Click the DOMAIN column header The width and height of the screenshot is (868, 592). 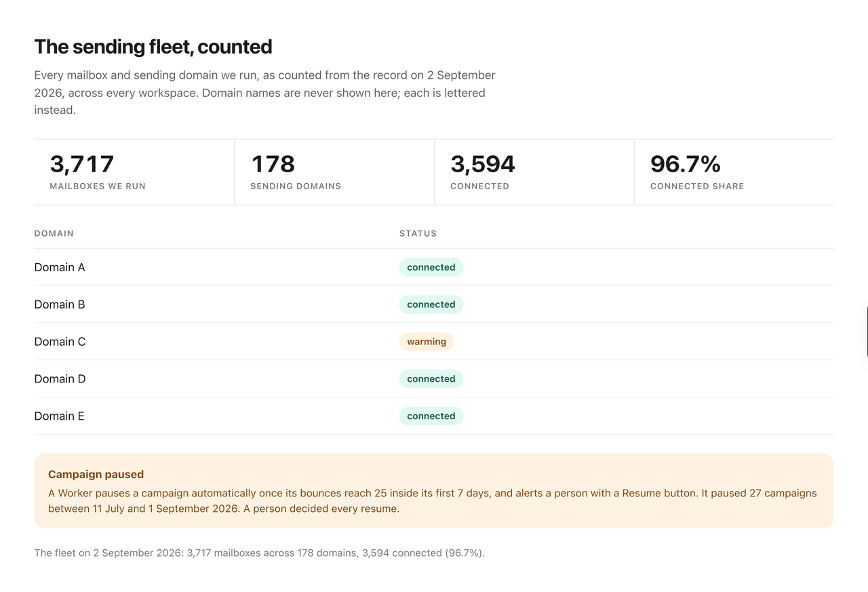[54, 233]
